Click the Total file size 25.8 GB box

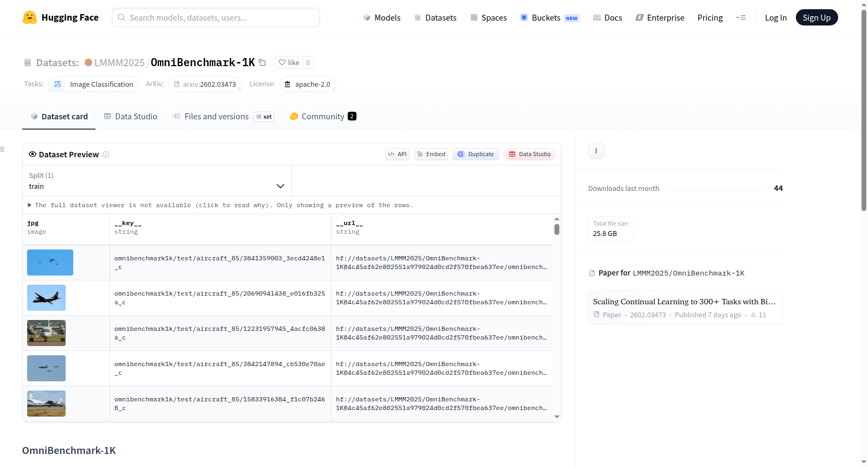[611, 229]
